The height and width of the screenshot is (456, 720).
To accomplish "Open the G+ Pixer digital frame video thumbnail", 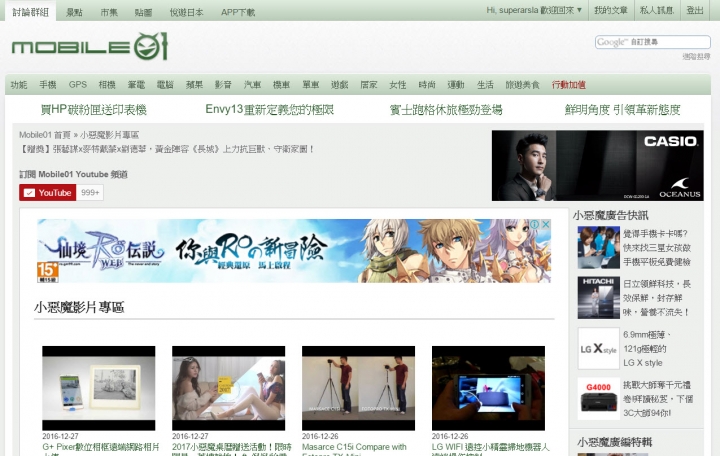I will coord(99,388).
